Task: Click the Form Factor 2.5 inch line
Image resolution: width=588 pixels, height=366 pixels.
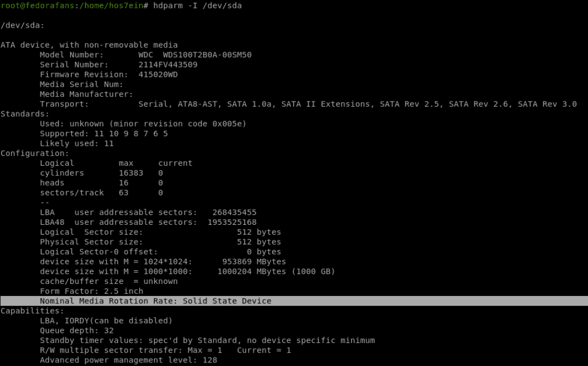Action: 91,291
